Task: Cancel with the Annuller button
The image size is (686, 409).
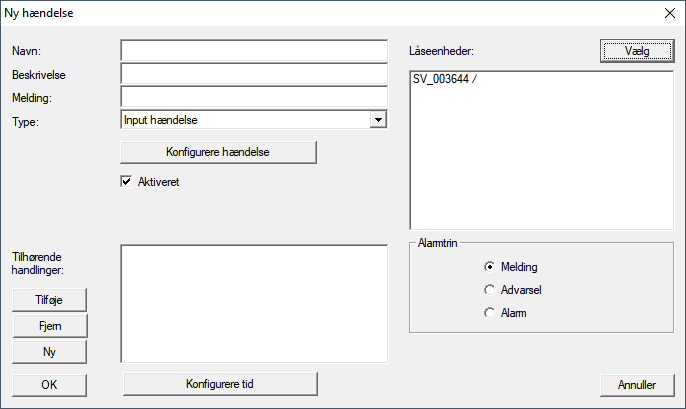Action: (637, 384)
